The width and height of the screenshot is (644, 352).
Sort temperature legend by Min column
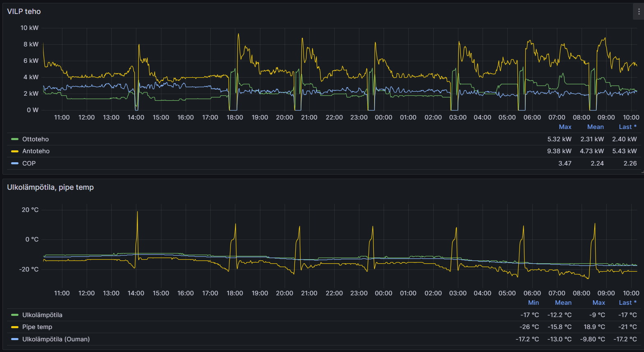533,303
